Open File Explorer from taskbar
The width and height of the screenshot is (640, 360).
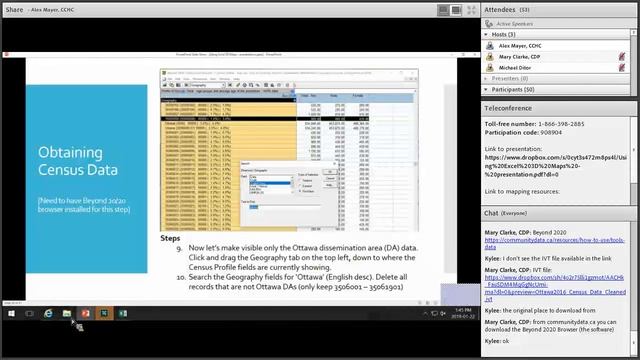click(x=67, y=313)
